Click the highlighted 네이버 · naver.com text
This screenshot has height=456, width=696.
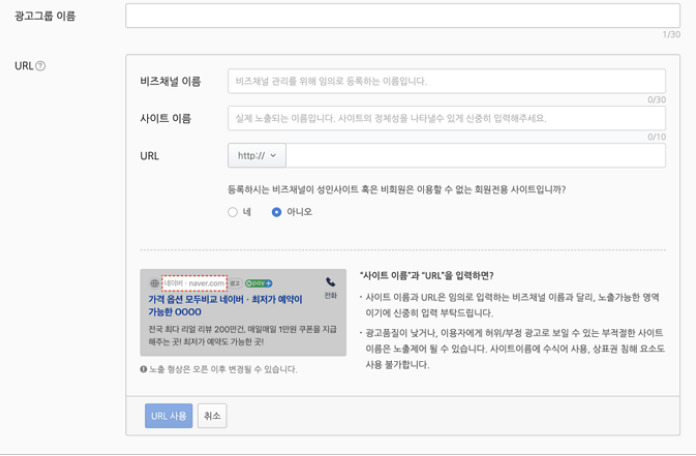tap(194, 283)
